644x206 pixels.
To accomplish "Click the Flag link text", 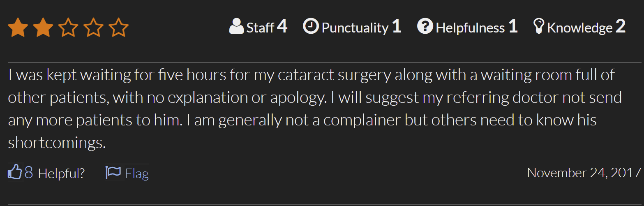I will click(x=137, y=174).
